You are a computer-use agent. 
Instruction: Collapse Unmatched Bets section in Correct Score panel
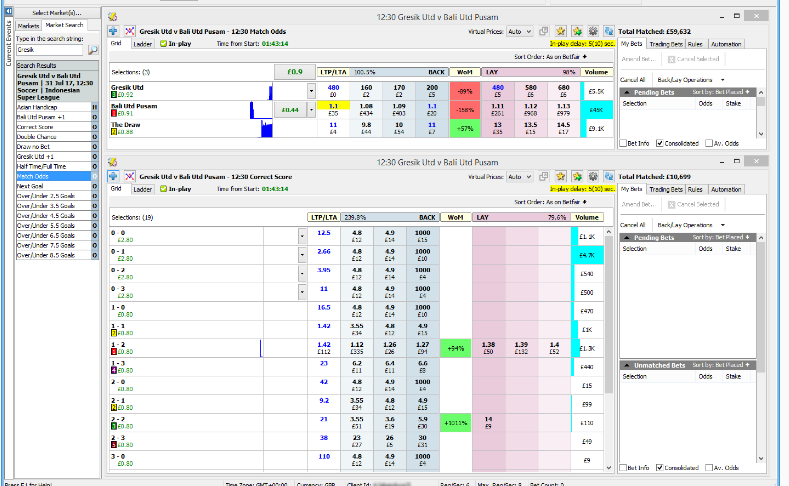[627, 365]
